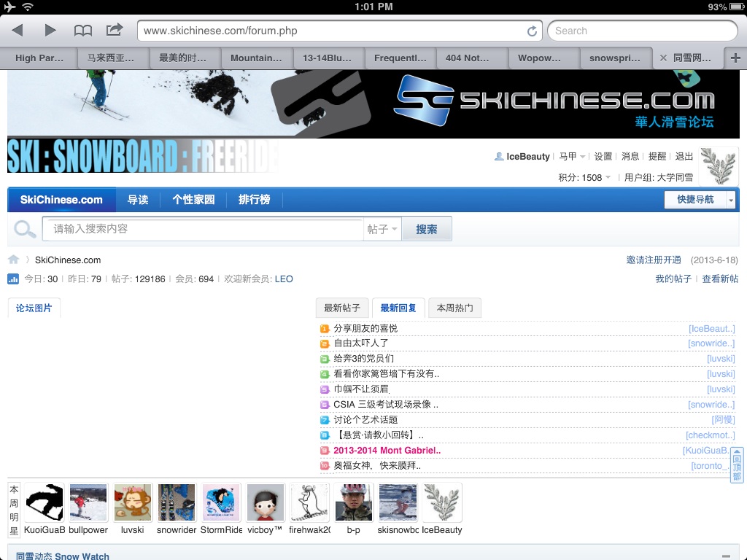Click the [阿慢] author link
The height and width of the screenshot is (560, 747).
tap(723, 420)
